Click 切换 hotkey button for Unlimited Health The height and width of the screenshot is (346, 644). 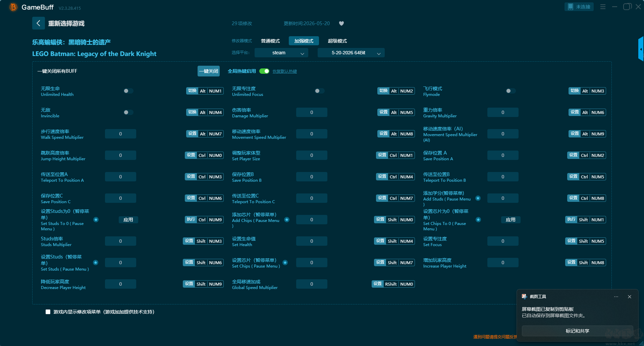pos(192,91)
